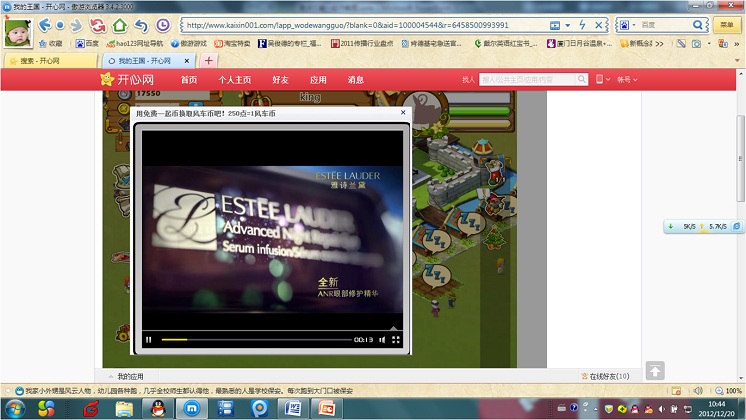Open the Word document on the taskbar
This screenshot has width=746, height=420.
pos(293,409)
